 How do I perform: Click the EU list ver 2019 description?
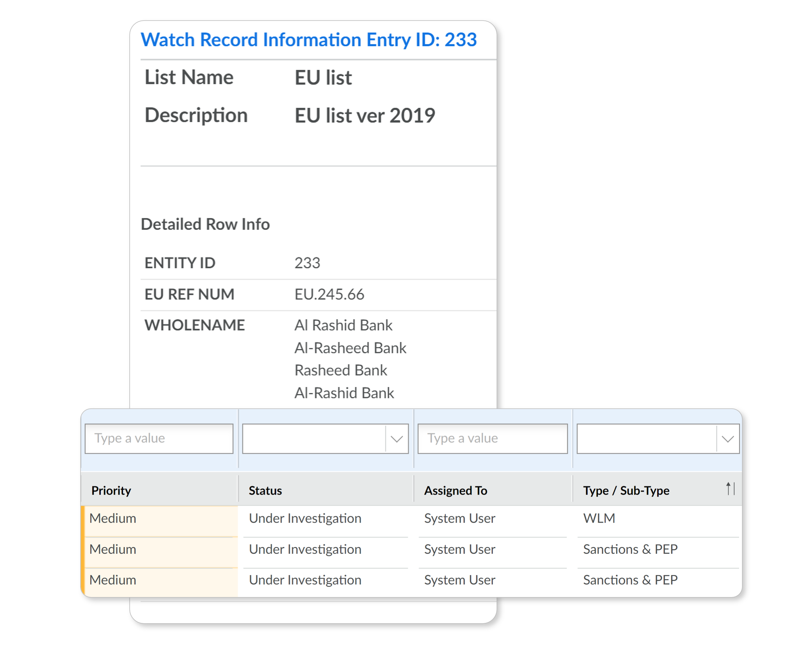point(365,115)
